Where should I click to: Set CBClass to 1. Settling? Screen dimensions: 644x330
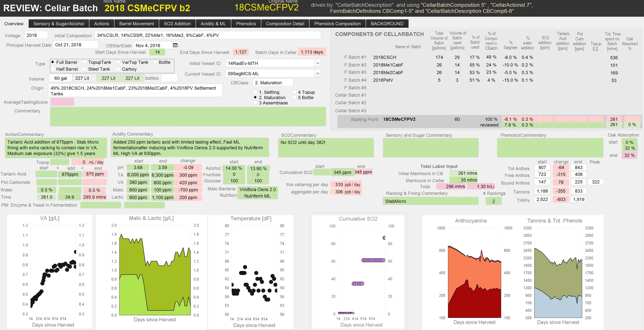(255, 92)
